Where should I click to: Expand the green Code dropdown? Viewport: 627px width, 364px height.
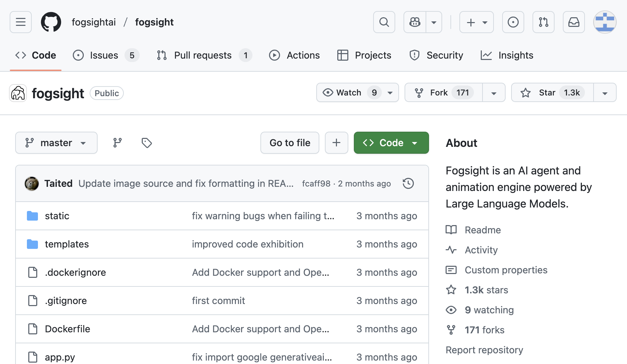391,143
